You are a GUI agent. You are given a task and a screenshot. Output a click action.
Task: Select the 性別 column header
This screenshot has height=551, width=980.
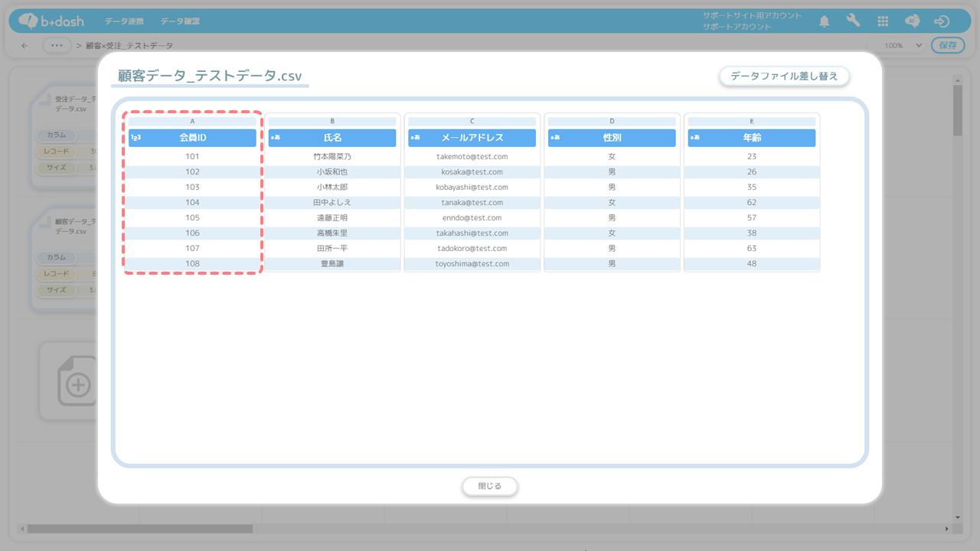click(612, 138)
